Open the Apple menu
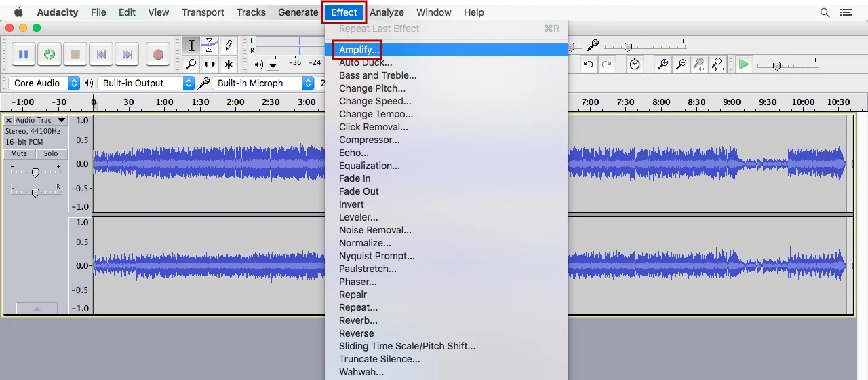Viewport: 868px width, 380px height. tap(18, 12)
